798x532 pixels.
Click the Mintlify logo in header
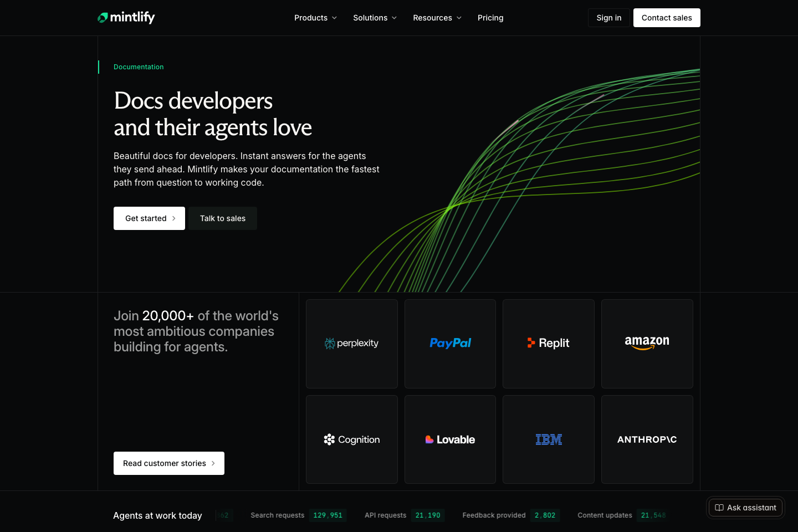tap(126, 18)
